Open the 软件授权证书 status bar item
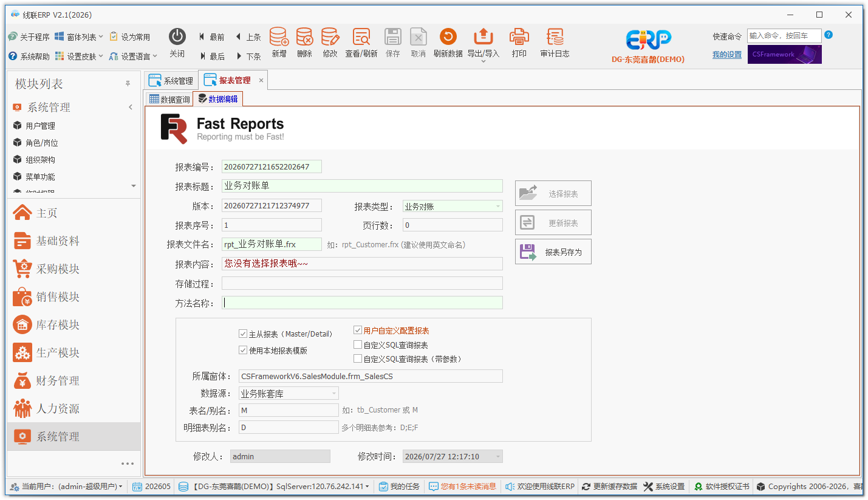This screenshot has width=868, height=500. click(x=722, y=487)
